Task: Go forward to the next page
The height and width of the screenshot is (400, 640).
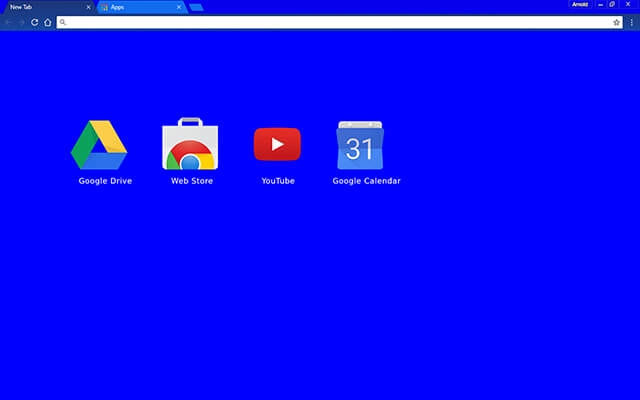Action: coord(21,22)
